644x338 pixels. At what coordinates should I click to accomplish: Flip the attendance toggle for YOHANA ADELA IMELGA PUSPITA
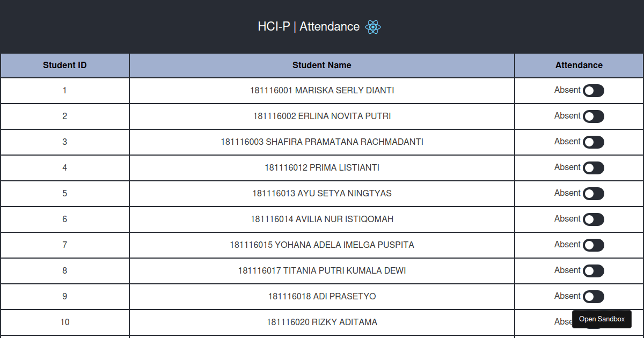593,245
